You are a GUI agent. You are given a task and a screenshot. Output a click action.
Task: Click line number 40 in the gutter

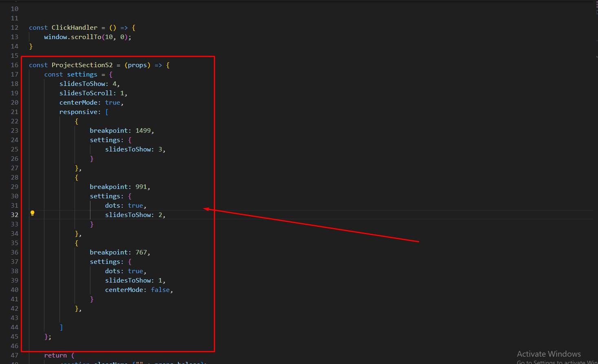(15, 290)
